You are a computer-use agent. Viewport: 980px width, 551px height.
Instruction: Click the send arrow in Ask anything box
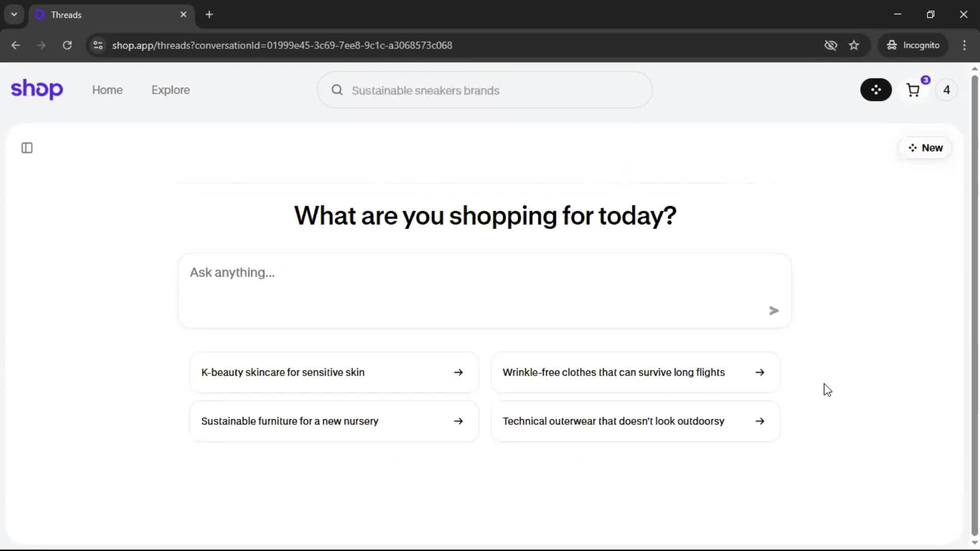774,311
